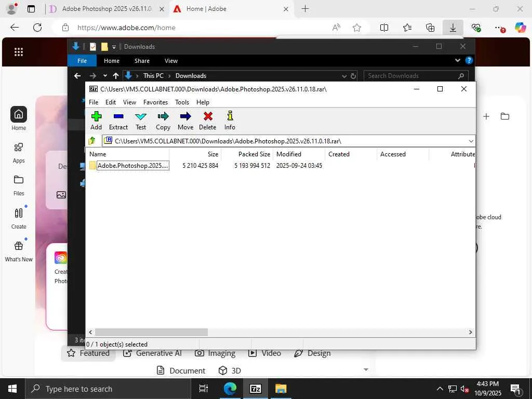
Task: Open Create in Adobe sidebar
Action: 19,219
